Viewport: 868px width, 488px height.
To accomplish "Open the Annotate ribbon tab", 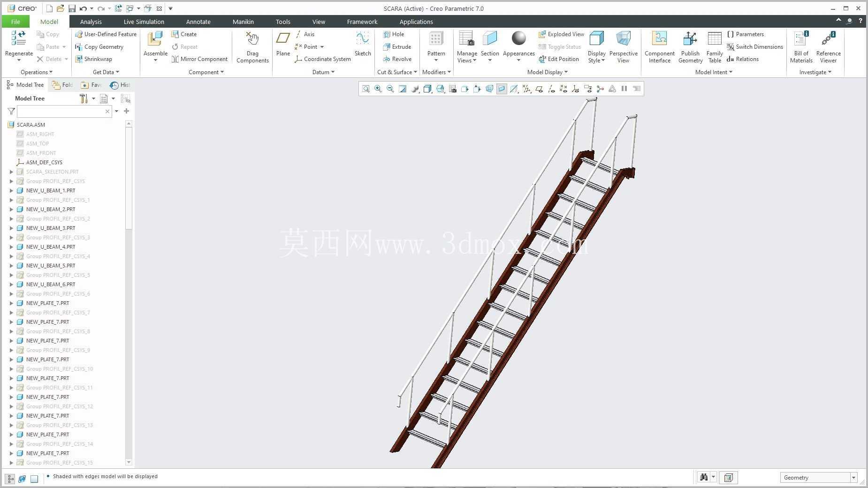I will (198, 22).
